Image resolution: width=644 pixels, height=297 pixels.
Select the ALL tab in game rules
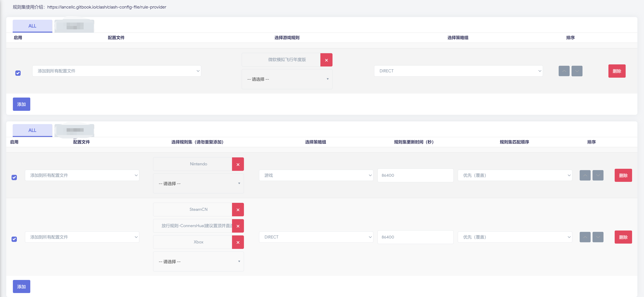pyautogui.click(x=33, y=26)
